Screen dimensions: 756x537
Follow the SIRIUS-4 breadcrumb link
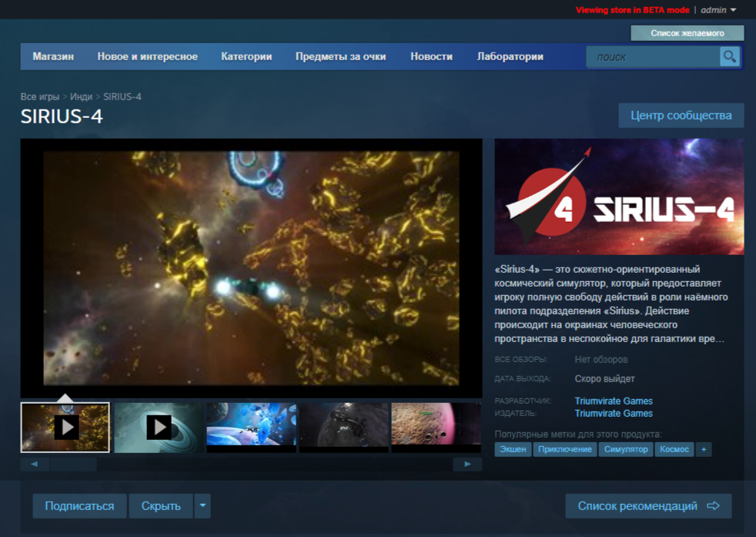(x=122, y=96)
